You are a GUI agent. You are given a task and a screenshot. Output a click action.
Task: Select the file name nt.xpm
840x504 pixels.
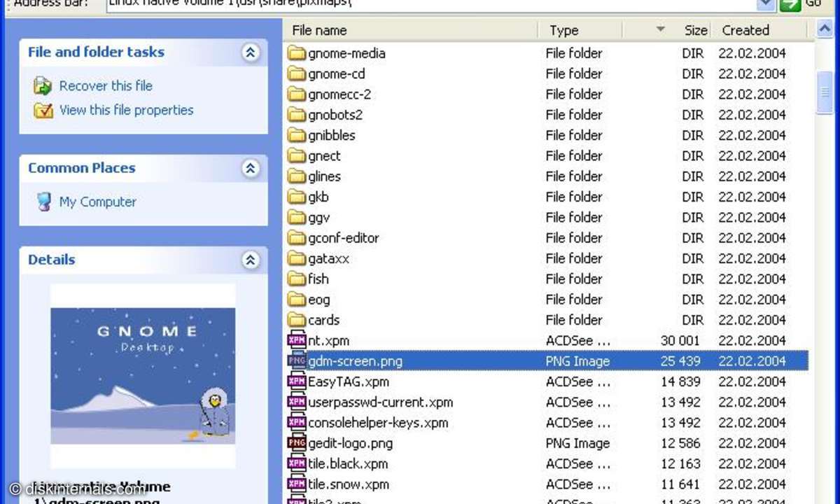tap(328, 341)
